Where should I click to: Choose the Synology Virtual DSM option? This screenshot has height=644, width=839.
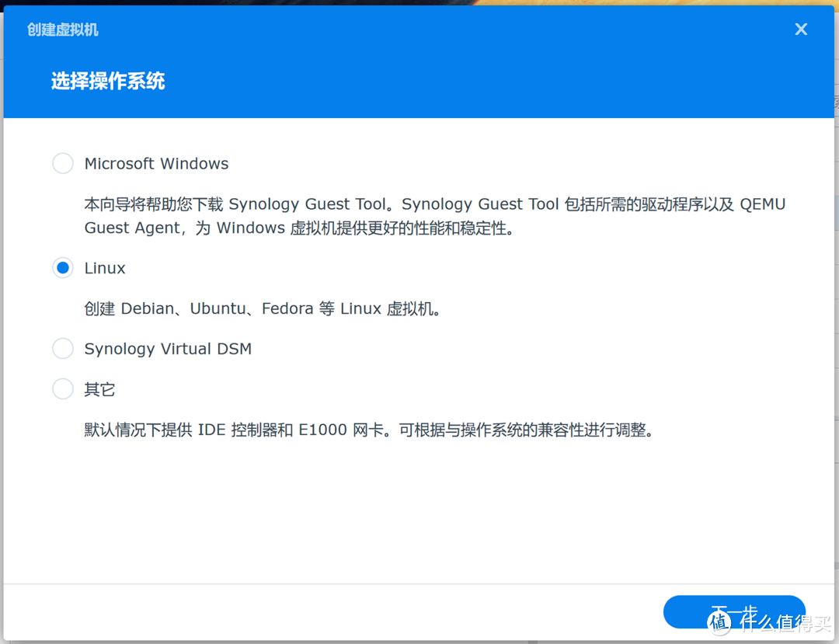click(x=62, y=348)
